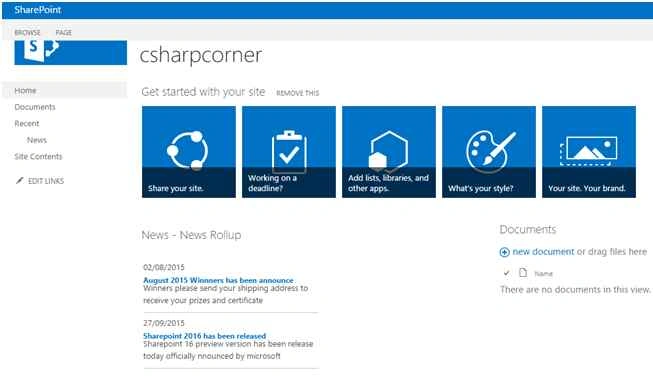Image resolution: width=653 pixels, height=381 pixels.
Task: Click the Name column header in Documents
Action: point(543,274)
